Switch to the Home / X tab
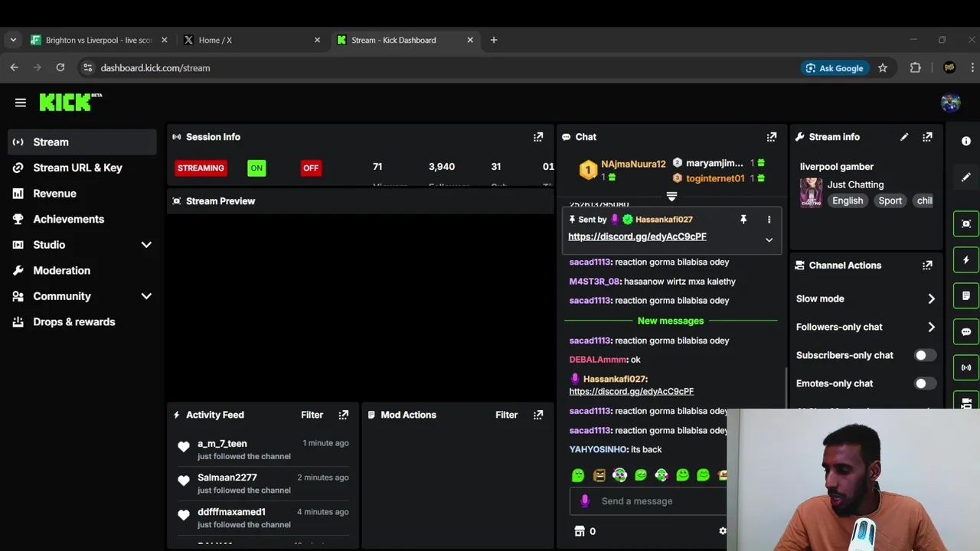Viewport: 980px width, 551px height. pos(251,40)
